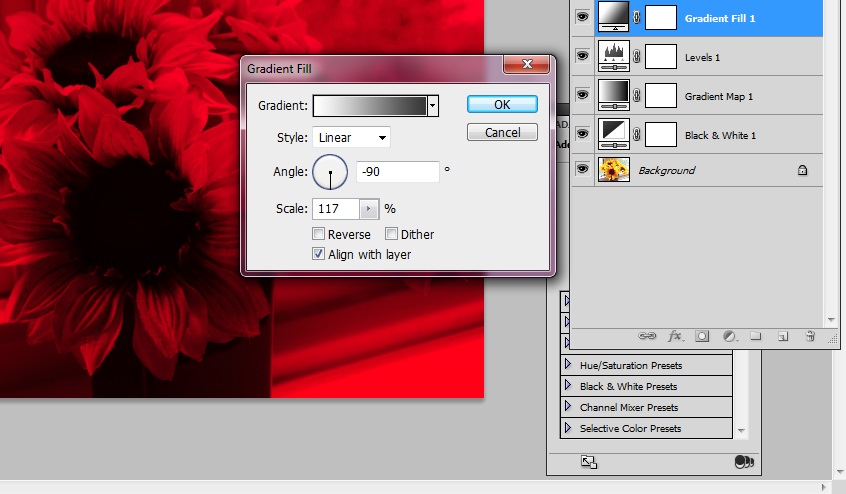The width and height of the screenshot is (846, 494).
Task: Enable the Reverse checkbox
Action: coord(318,234)
